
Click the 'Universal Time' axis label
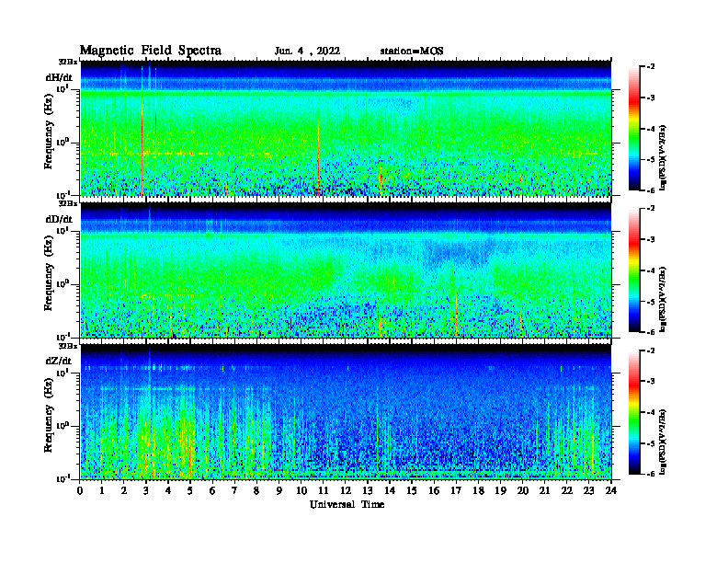(347, 504)
